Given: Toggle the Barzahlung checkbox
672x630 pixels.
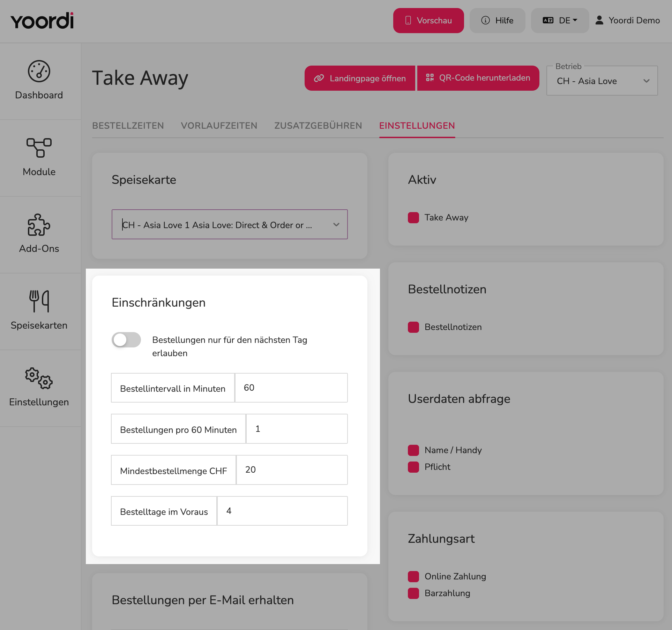Looking at the screenshot, I should tap(413, 593).
